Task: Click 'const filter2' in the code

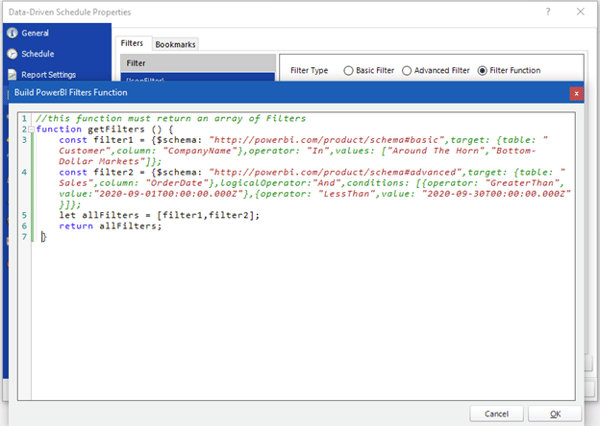Action: [96, 172]
